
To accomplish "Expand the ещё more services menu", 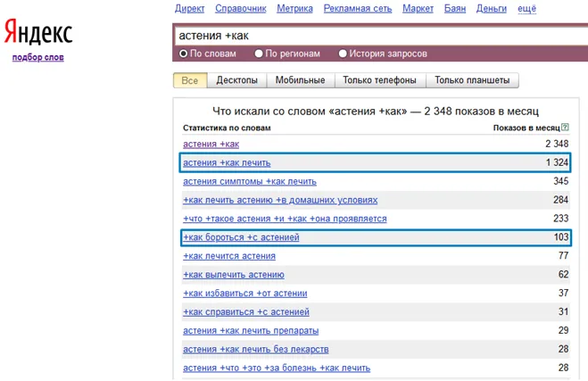I will click(526, 9).
